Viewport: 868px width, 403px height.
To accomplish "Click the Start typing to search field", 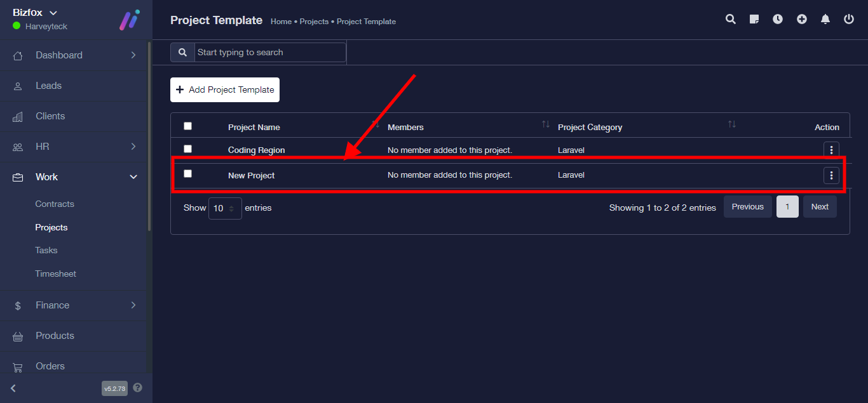I will pos(270,53).
